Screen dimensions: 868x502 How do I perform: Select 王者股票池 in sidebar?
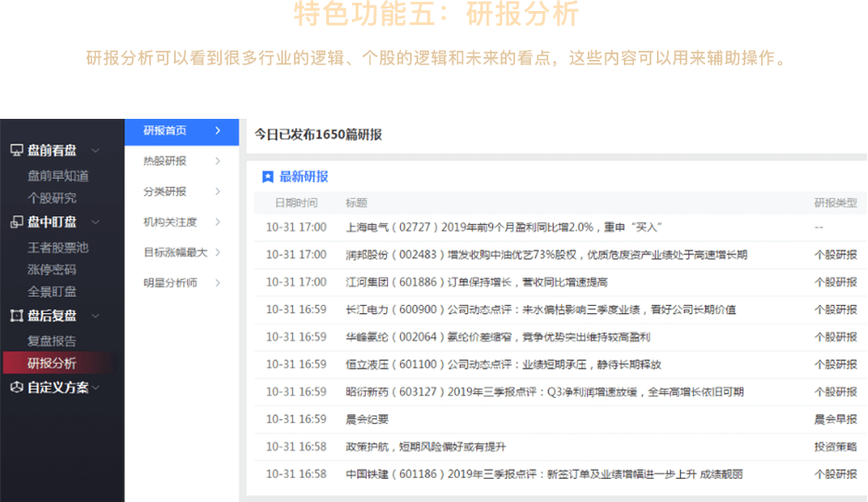[x=58, y=248]
